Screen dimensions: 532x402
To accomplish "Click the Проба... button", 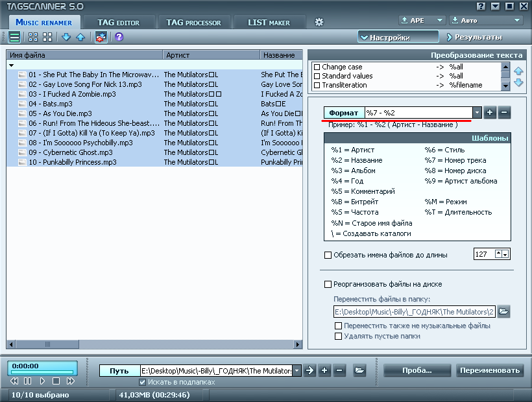I will click(x=417, y=370).
